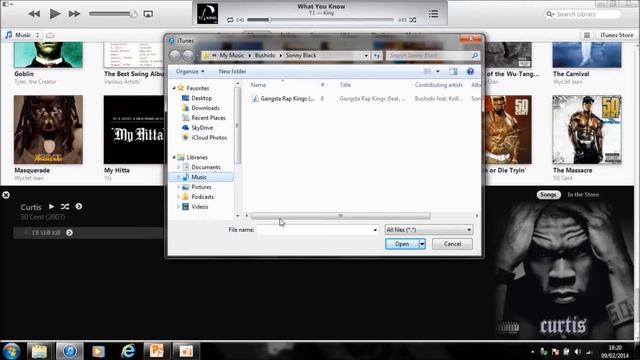Click the song progress bar
Screen dimensions: 640x360
320,20
